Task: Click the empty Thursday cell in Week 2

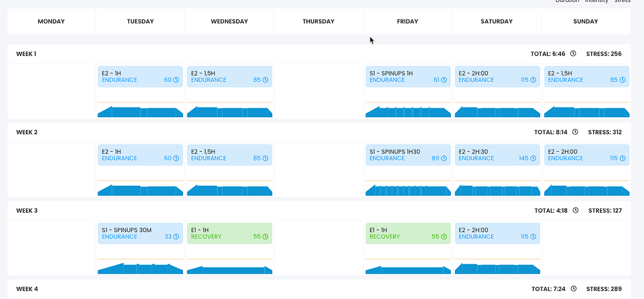Action: coord(318,170)
